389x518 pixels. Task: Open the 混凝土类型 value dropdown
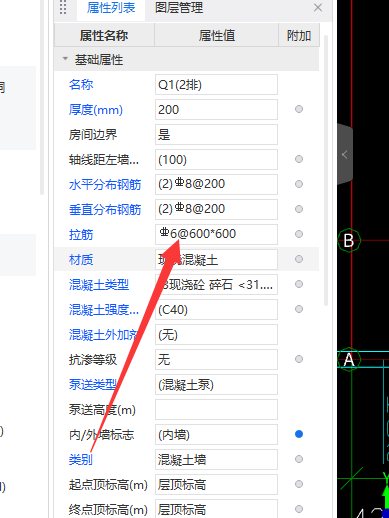click(x=216, y=284)
